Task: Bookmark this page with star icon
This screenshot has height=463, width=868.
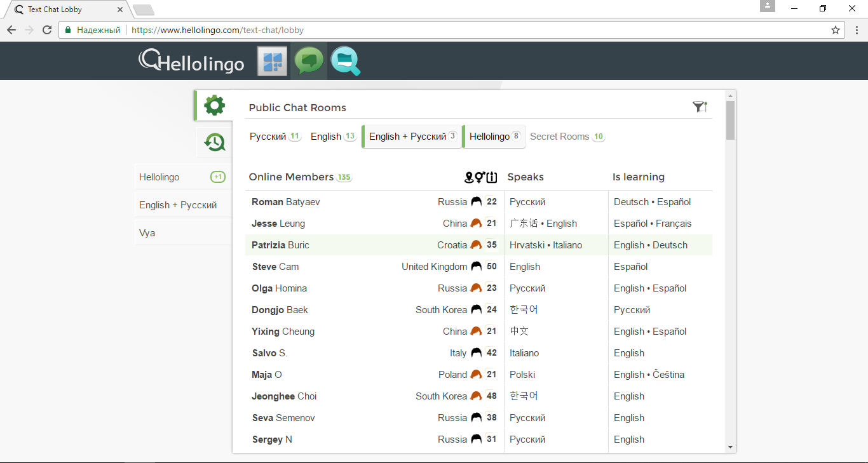Action: tap(836, 30)
